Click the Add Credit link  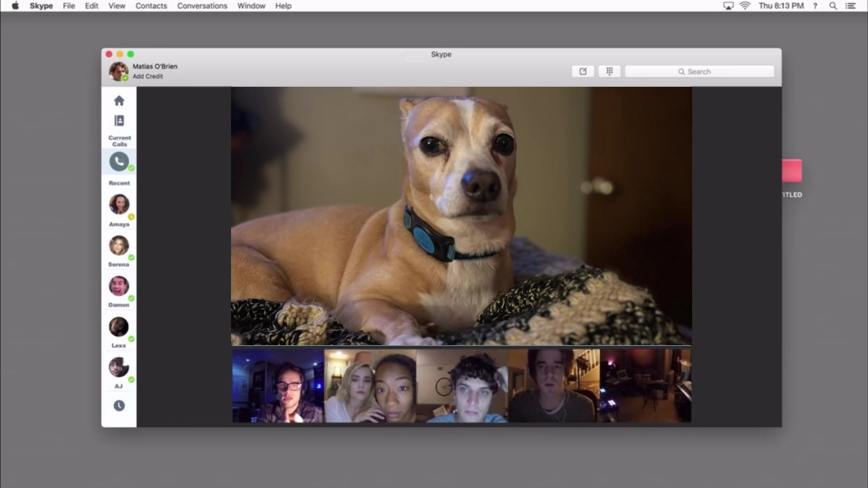tap(148, 76)
